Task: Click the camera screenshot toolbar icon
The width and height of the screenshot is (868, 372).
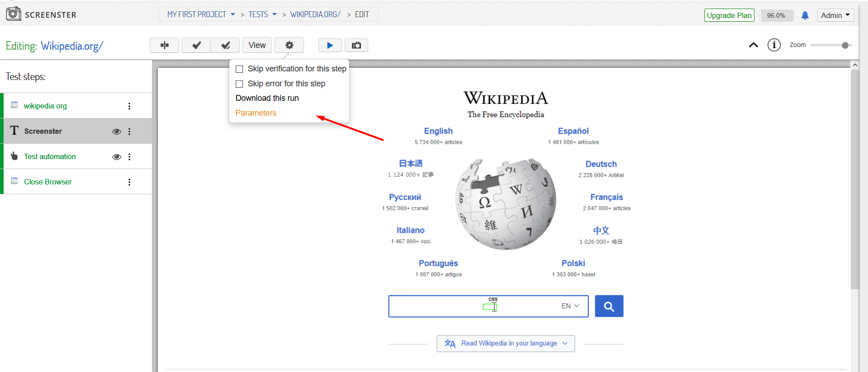Action: pyautogui.click(x=356, y=45)
